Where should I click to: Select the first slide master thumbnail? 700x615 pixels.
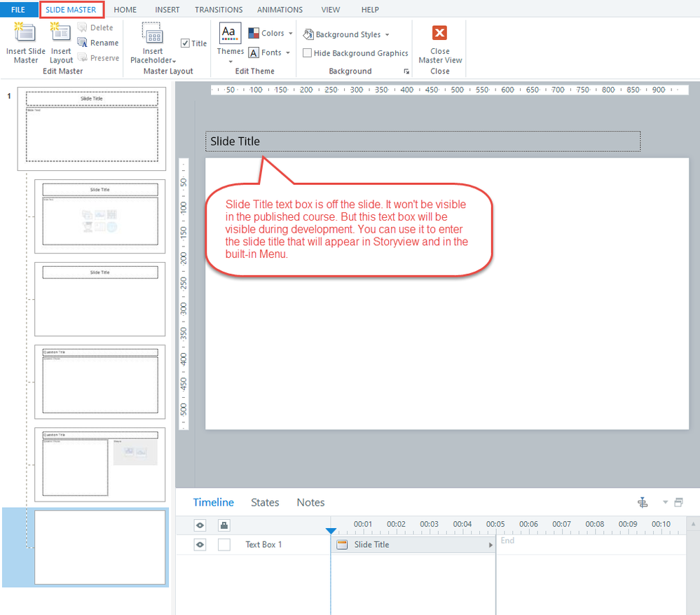click(x=92, y=129)
